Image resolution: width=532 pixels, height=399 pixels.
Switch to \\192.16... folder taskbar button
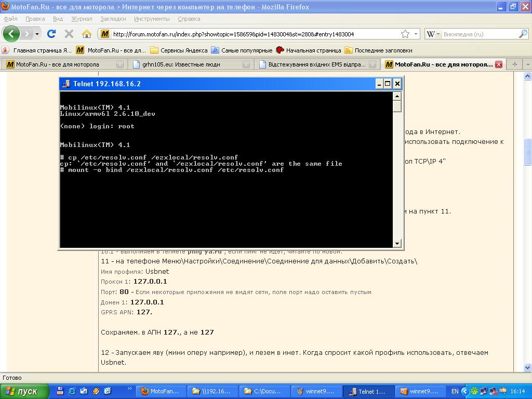(x=214, y=392)
